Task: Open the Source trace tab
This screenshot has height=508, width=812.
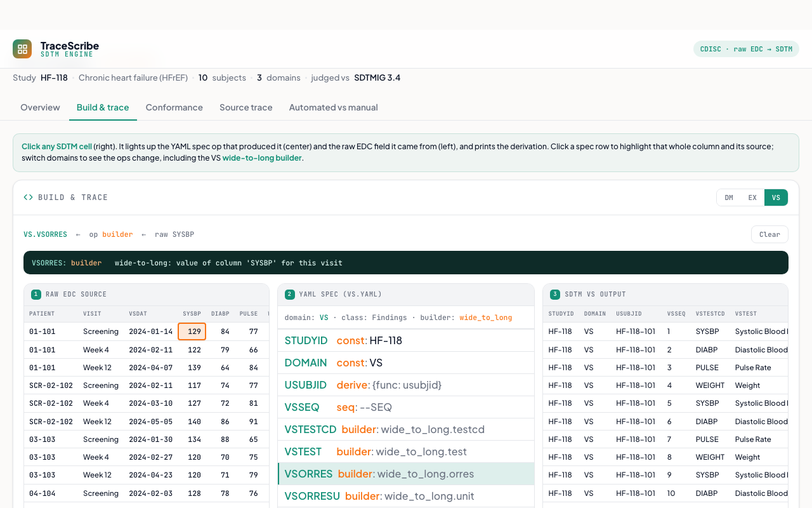Action: [246, 107]
